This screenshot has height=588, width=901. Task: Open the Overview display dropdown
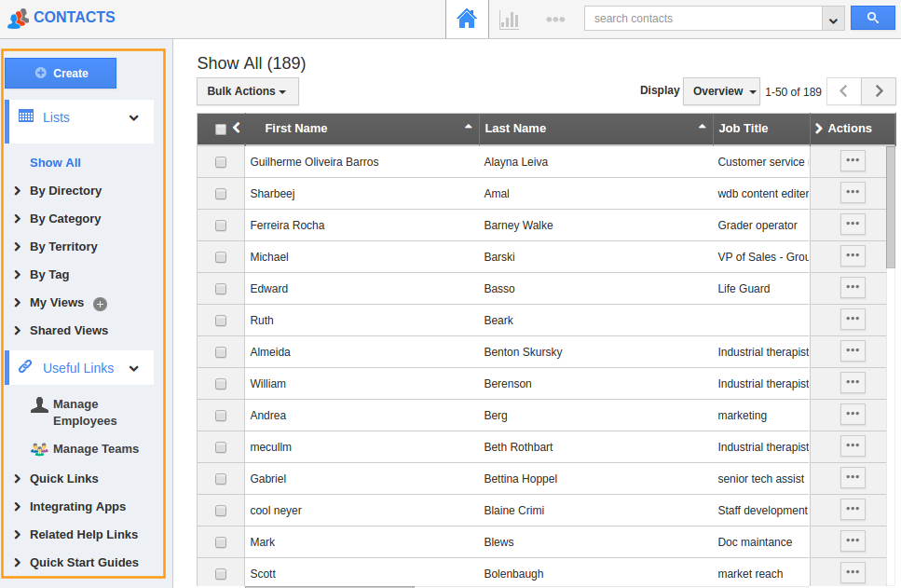pos(721,90)
